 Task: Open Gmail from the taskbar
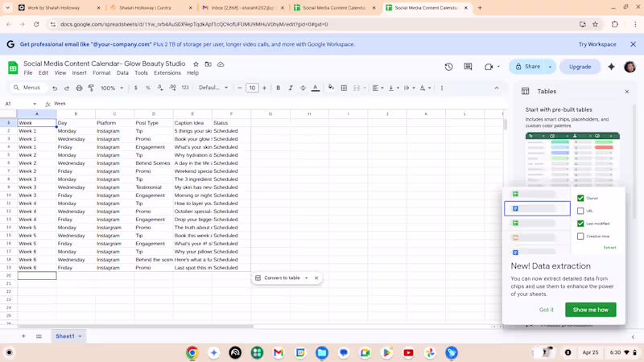click(x=279, y=352)
